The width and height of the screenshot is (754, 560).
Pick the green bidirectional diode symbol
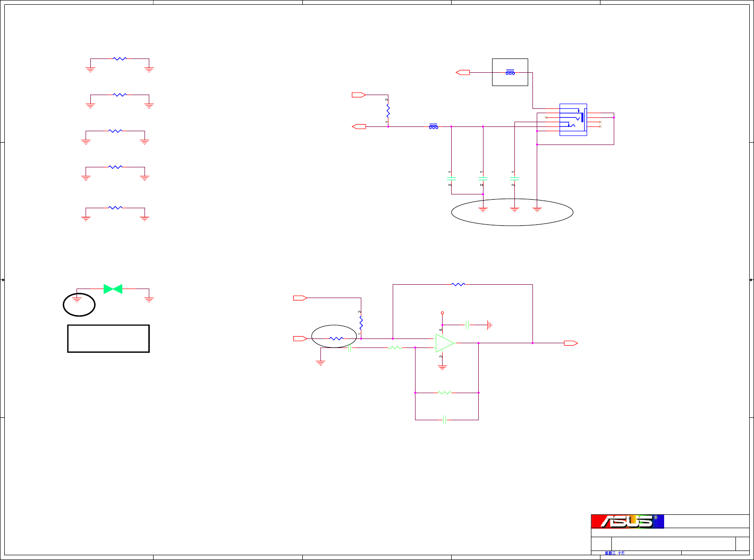click(113, 289)
